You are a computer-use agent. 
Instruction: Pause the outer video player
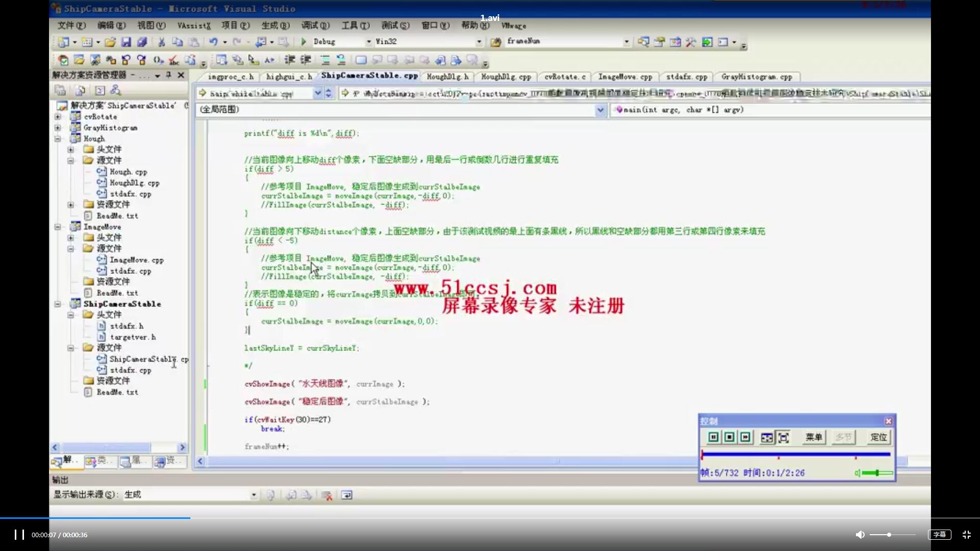(19, 535)
